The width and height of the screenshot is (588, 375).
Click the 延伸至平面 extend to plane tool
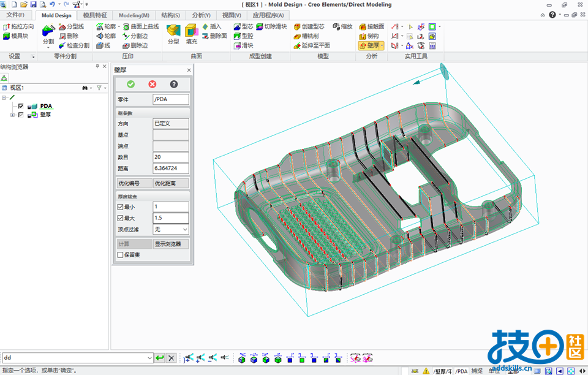coord(312,45)
